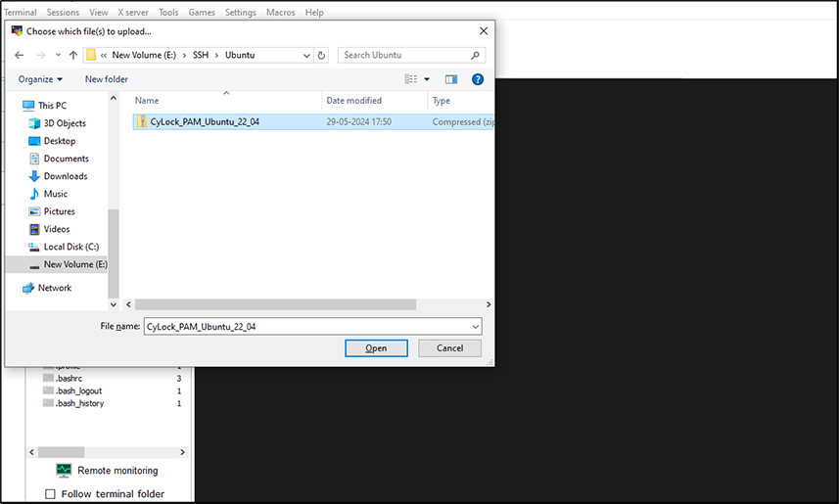839x504 pixels.
Task: Go up one folder level
Action: (x=72, y=55)
